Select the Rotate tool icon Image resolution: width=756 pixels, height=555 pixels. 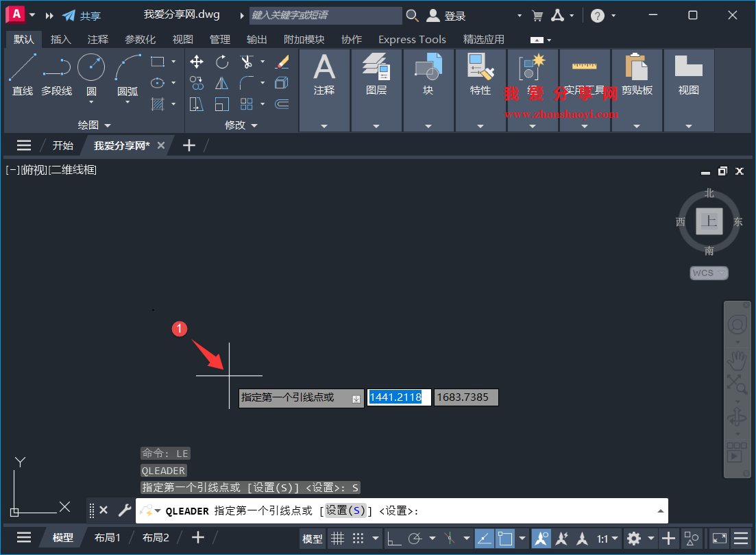[222, 62]
